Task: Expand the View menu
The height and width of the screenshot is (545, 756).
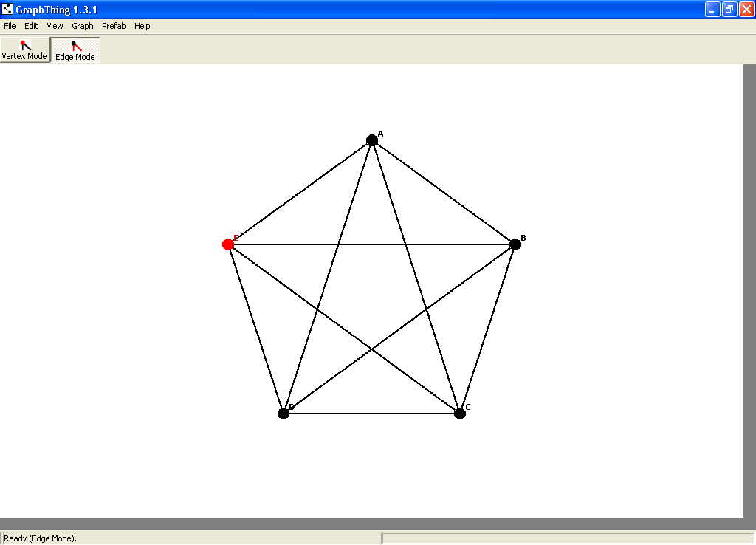Action: (55, 26)
